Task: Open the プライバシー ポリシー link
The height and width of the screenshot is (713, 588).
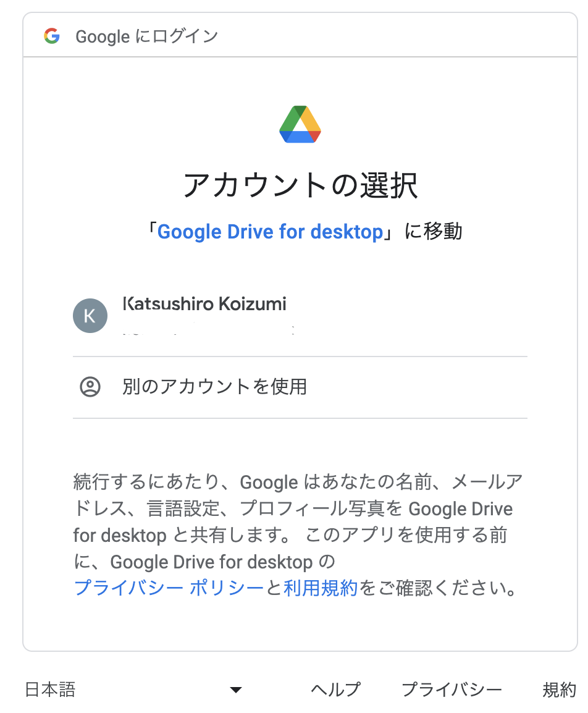Action: (x=169, y=588)
